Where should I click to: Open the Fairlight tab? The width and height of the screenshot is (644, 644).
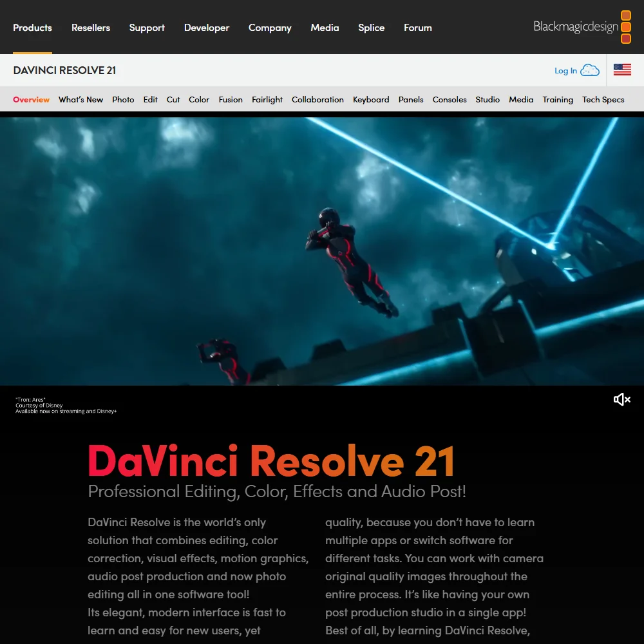267,99
